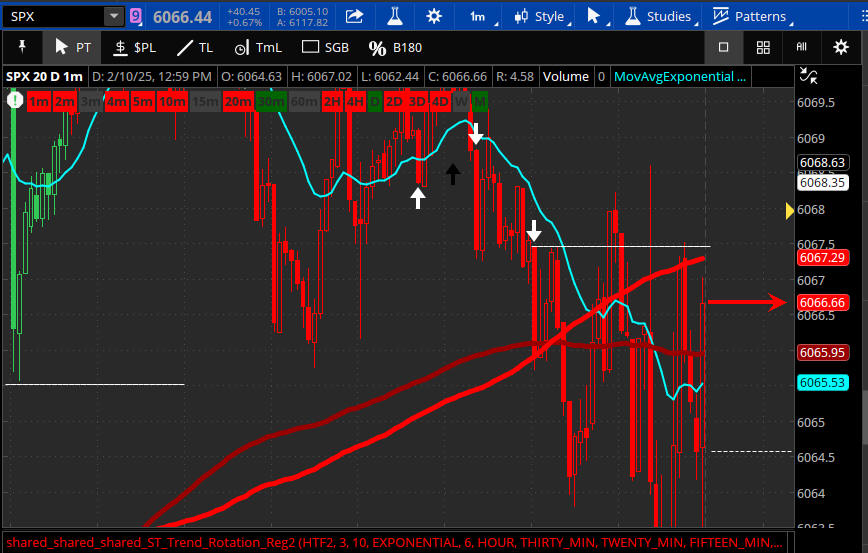This screenshot has height=553, width=868.
Task: Open the Studies menu
Action: [658, 16]
